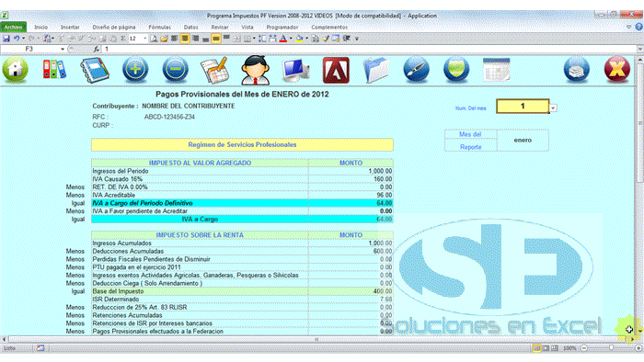This screenshot has height=362, width=644.
Task: Select IVA a Cargo del Periodo Definitivo row
Action: (x=242, y=203)
